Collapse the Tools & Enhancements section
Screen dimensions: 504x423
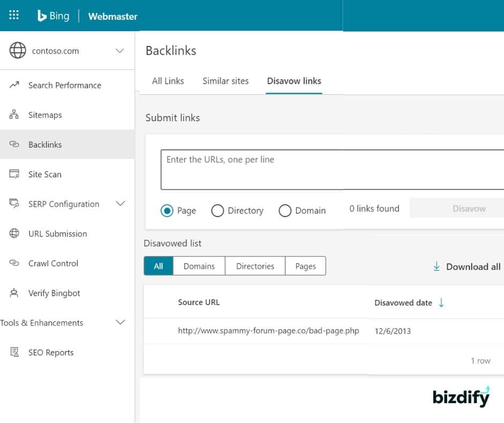pyautogui.click(x=121, y=323)
